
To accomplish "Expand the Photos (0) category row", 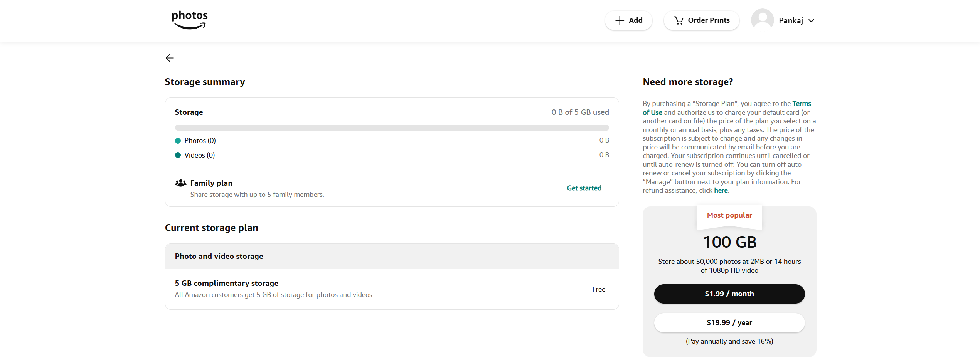I will pos(200,140).
